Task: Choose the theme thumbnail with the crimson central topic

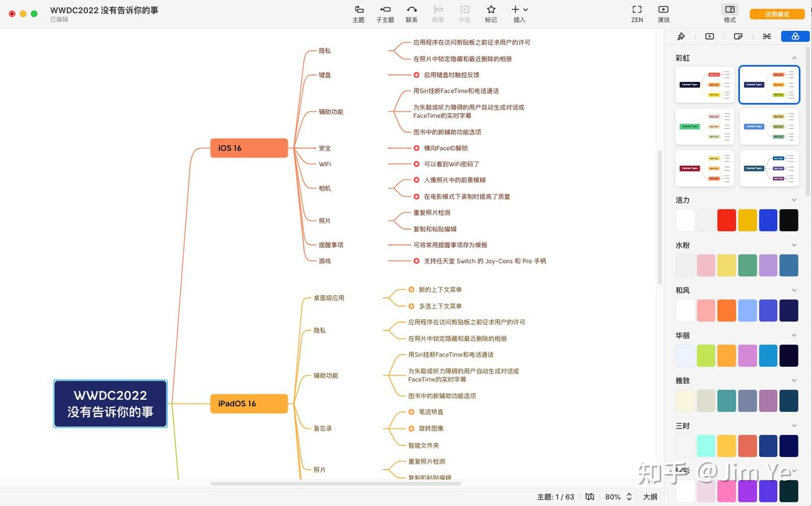Action: tap(705, 168)
